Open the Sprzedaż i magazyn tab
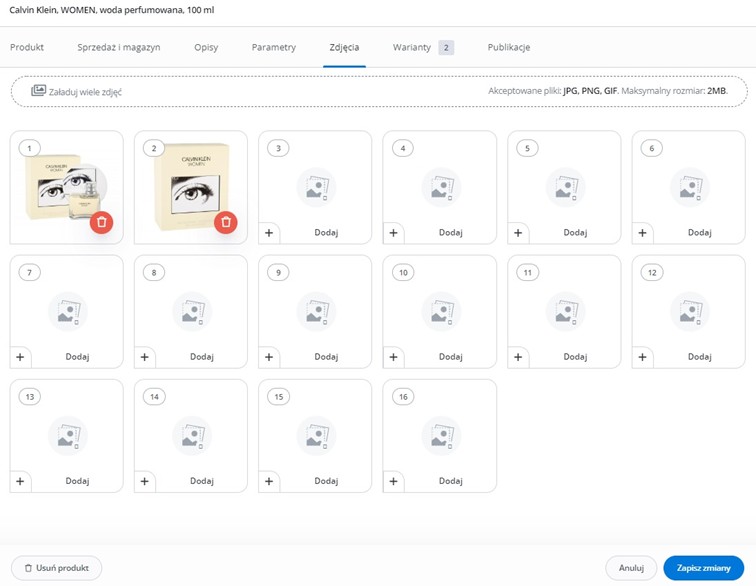756x586 pixels. point(118,47)
